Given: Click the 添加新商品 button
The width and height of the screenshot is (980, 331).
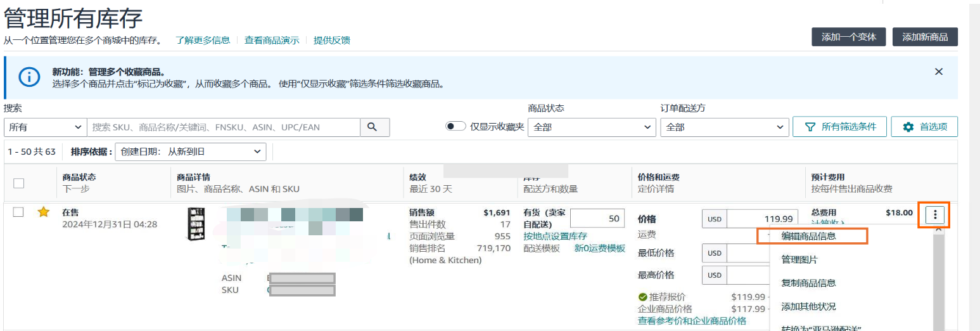Looking at the screenshot, I should [925, 37].
